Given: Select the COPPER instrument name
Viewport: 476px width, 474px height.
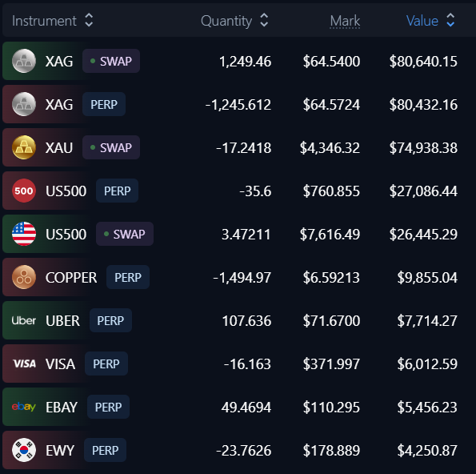Looking at the screenshot, I should coord(71,277).
